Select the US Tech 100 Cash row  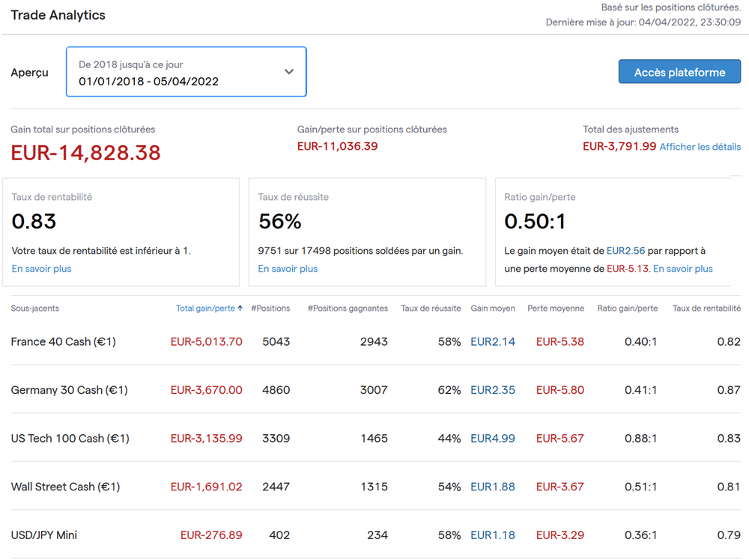[x=70, y=438]
